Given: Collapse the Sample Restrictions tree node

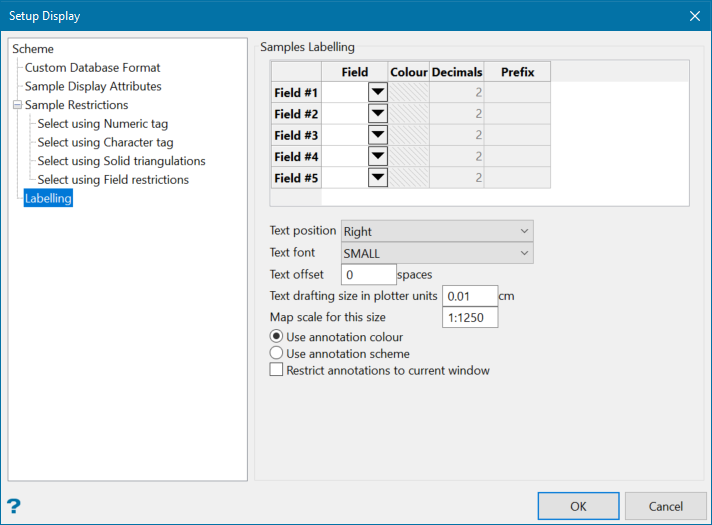Looking at the screenshot, I should click(x=17, y=105).
